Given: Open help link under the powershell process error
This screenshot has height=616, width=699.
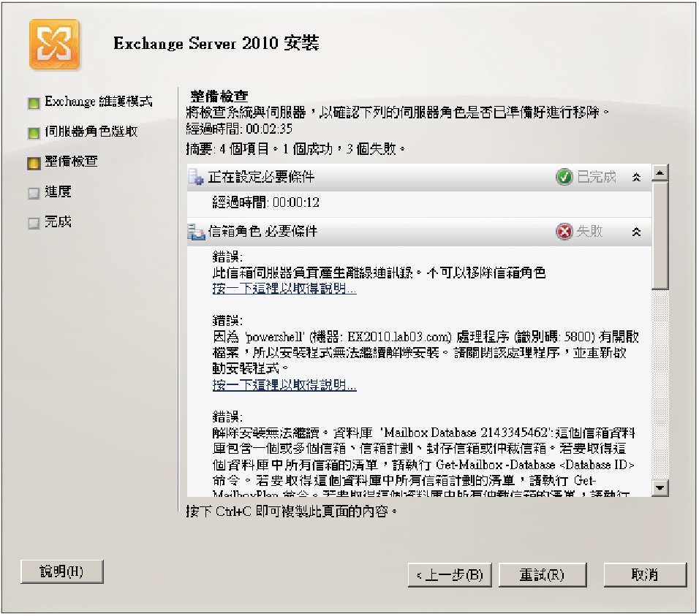Looking at the screenshot, I should (x=284, y=385).
